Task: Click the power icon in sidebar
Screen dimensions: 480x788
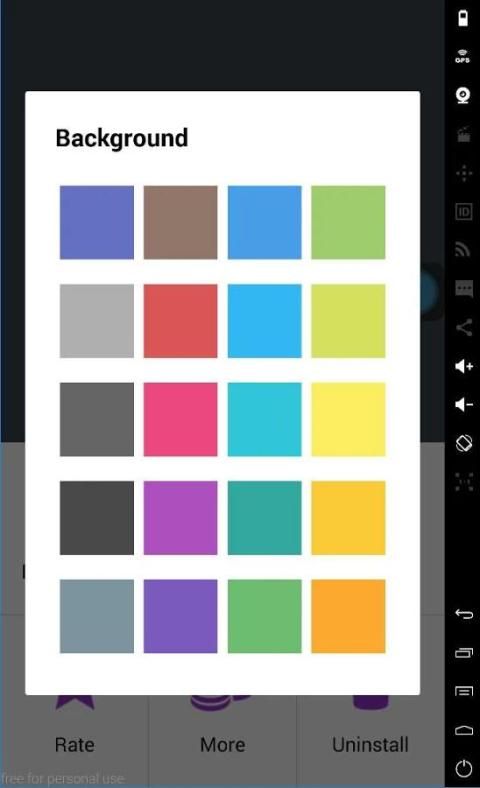Action: 463,768
